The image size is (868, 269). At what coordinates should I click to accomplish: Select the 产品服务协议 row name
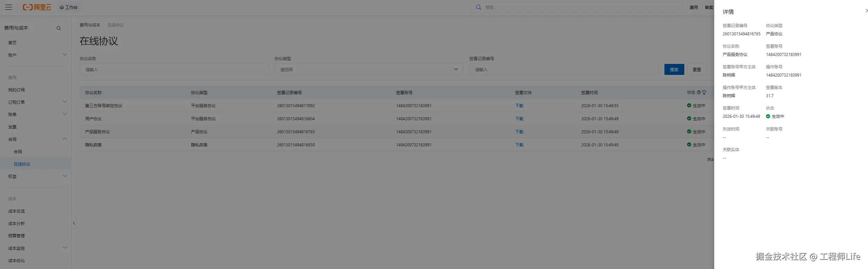point(98,132)
